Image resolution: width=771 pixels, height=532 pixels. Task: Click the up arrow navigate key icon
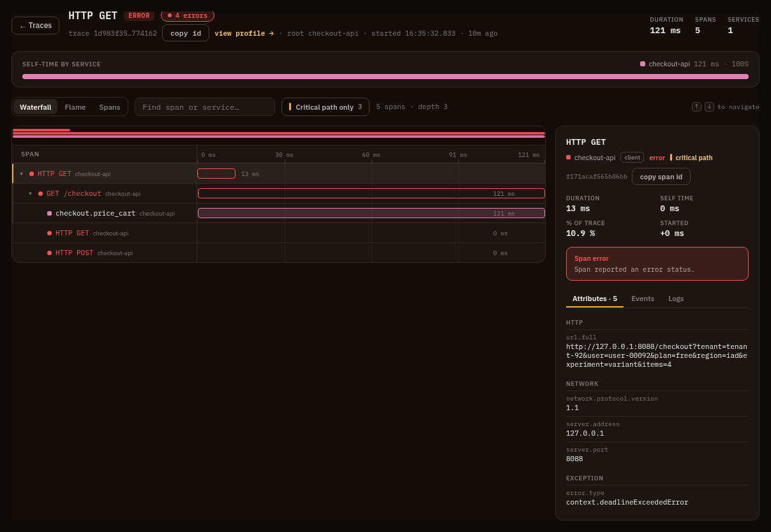(x=696, y=107)
